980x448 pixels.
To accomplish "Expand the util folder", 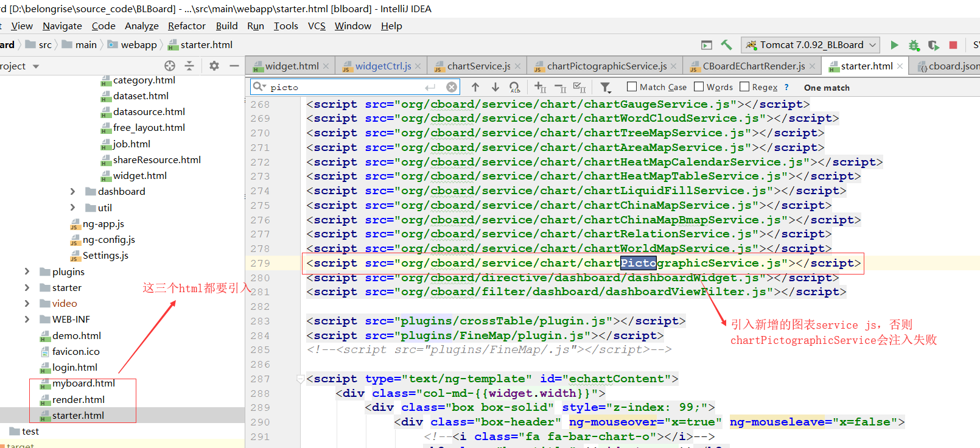I will pyautogui.click(x=72, y=208).
